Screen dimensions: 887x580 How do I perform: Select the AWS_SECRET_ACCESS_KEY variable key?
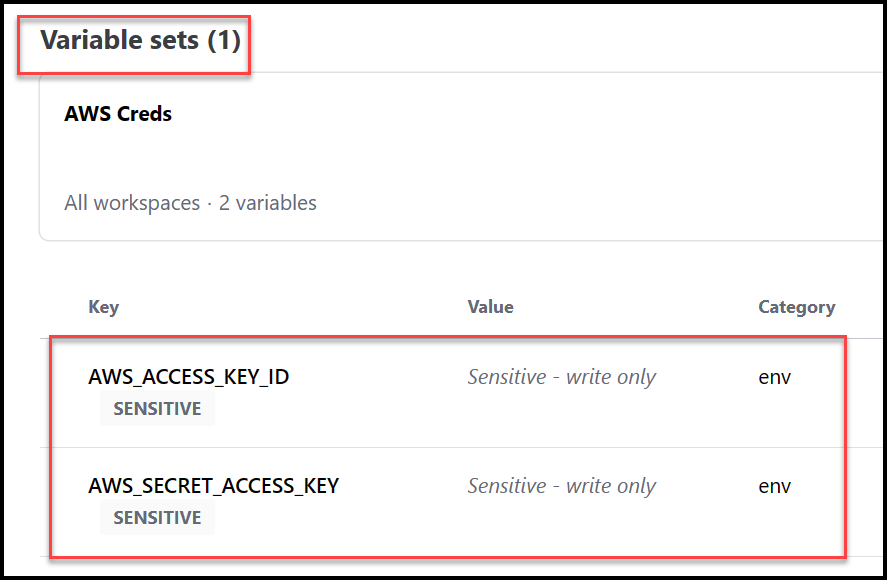click(x=213, y=486)
